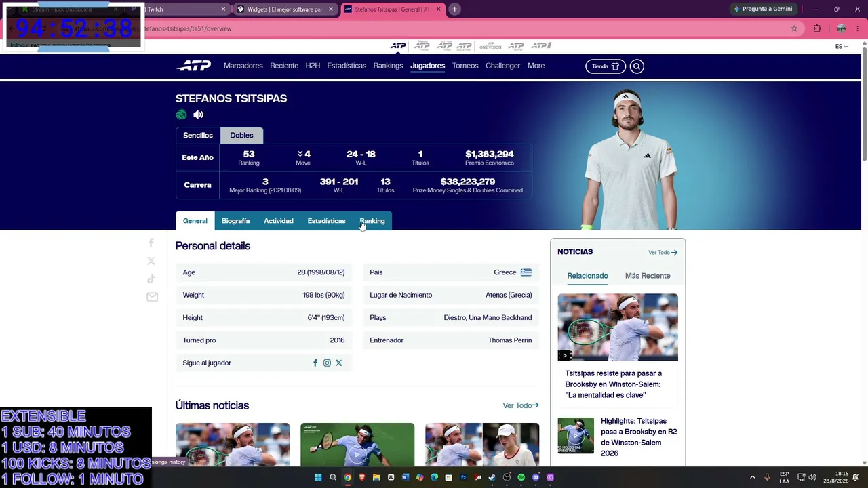The height and width of the screenshot is (488, 868).
Task: Open the site search magnifier icon
Action: [636, 66]
